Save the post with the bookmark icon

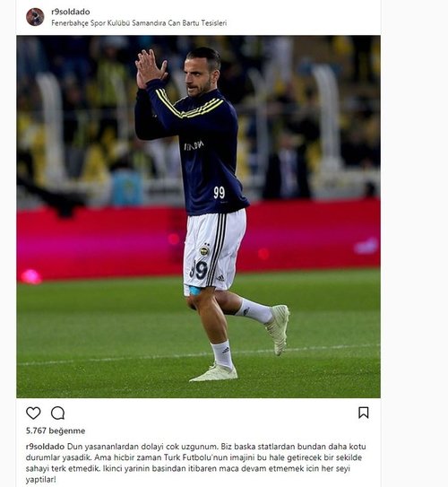click(x=364, y=413)
